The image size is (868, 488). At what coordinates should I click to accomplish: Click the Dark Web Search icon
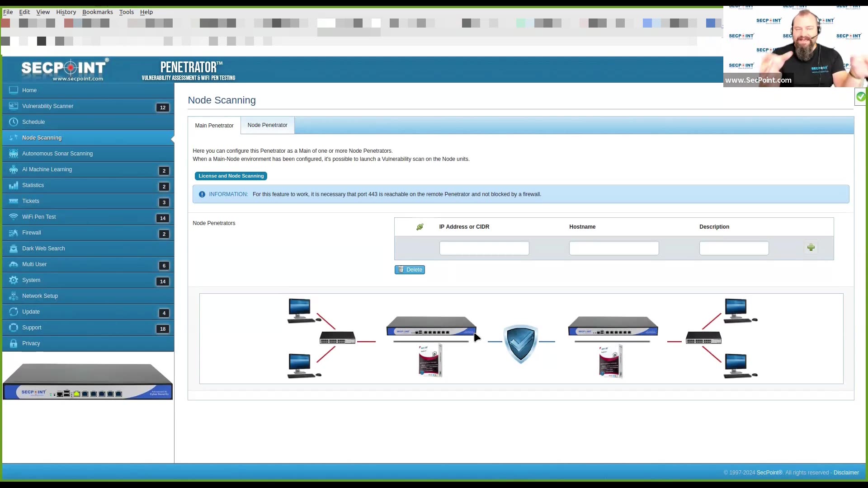tap(14, 248)
